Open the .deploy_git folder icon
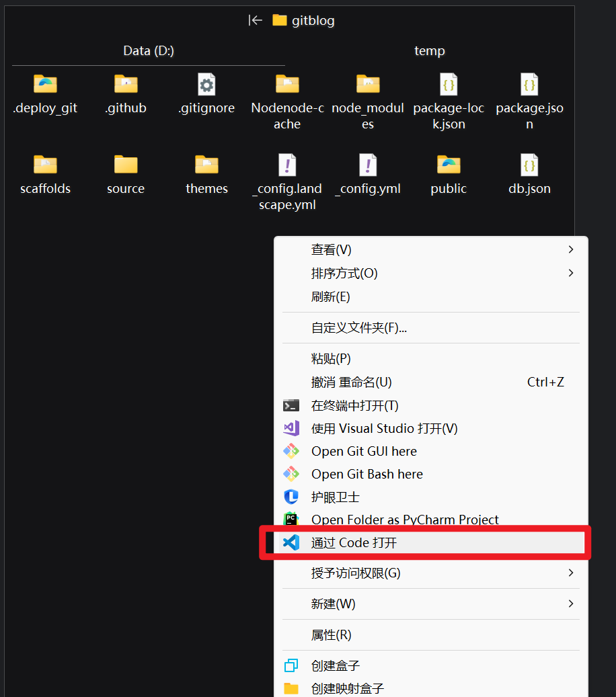The image size is (616, 697). (x=45, y=85)
